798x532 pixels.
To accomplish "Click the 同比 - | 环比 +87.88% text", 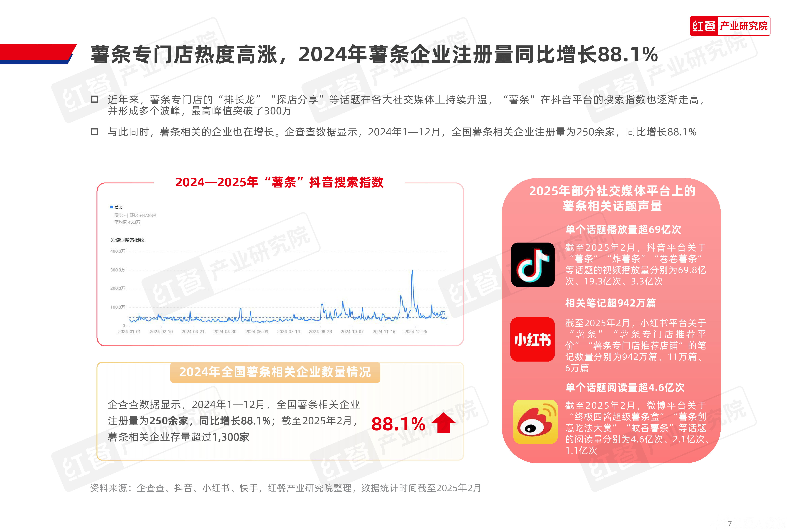I will pyautogui.click(x=135, y=215).
